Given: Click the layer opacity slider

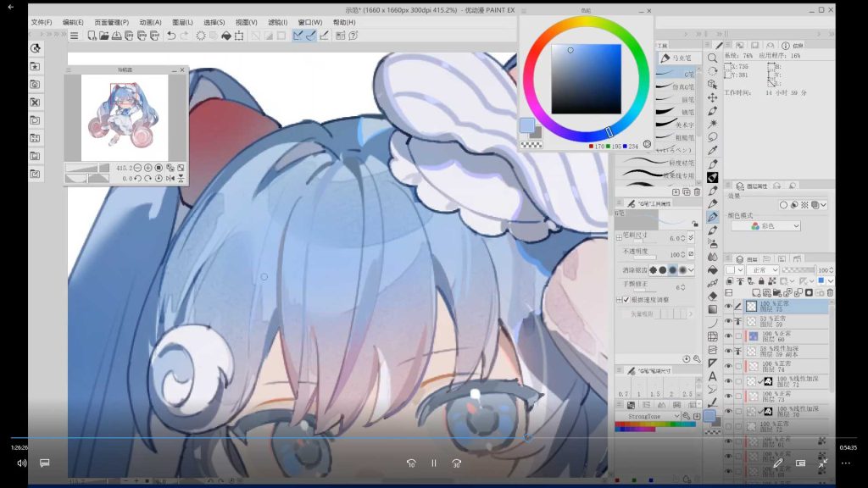Looking at the screenshot, I should 798,270.
